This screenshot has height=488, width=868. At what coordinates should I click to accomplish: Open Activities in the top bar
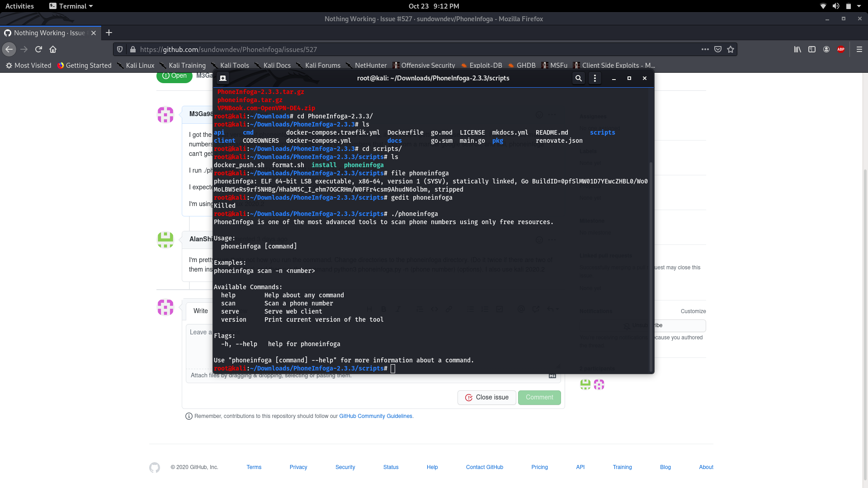(x=19, y=6)
